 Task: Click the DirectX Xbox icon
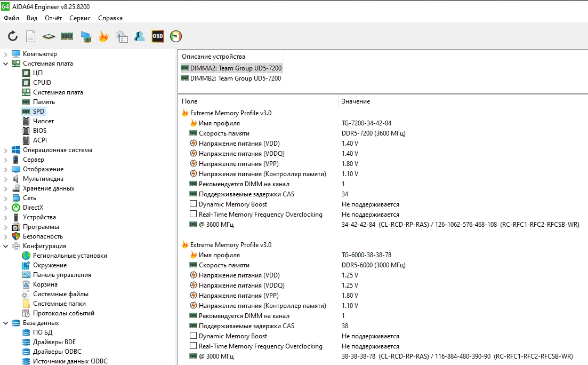[x=16, y=207]
